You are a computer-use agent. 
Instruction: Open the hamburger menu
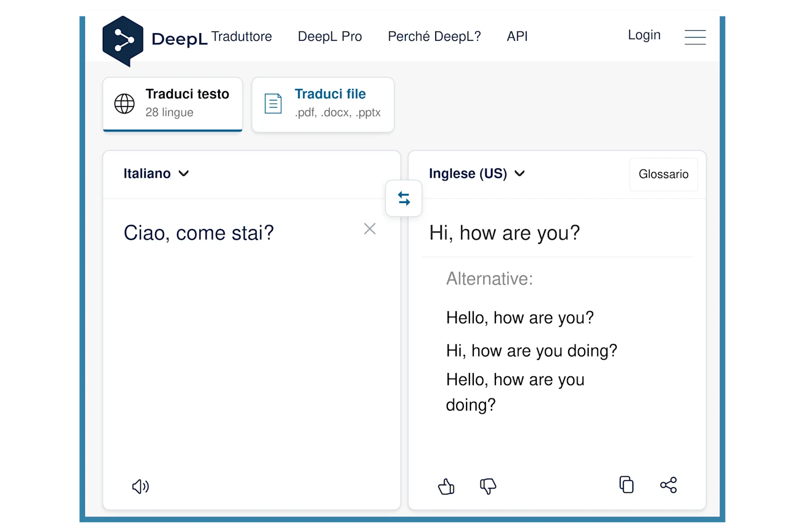click(x=695, y=37)
